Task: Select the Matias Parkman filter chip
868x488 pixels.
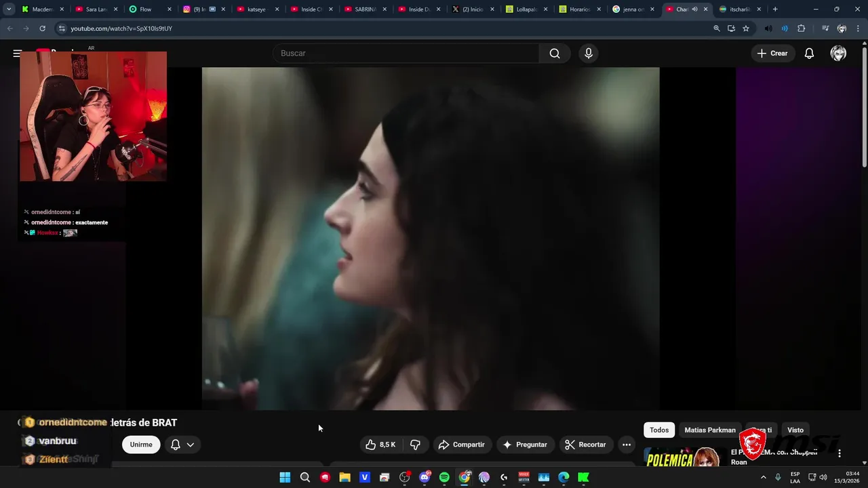Action: 710,430
